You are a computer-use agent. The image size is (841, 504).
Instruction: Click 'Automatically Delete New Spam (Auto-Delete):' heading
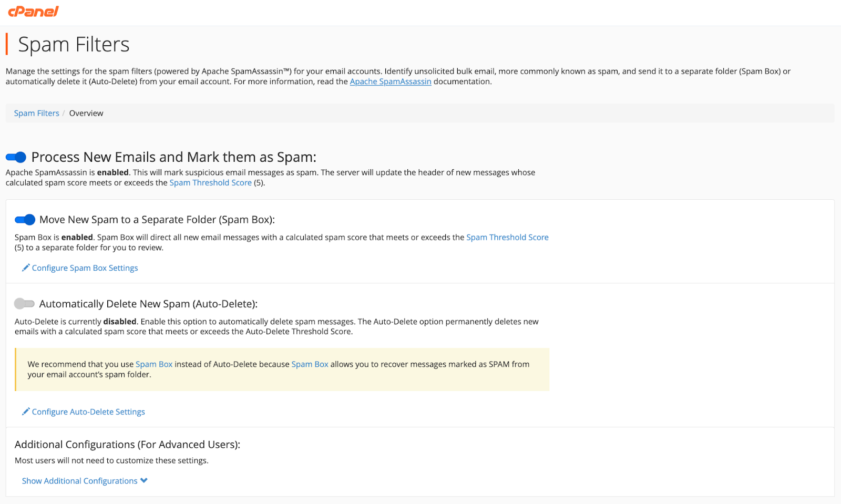pos(149,304)
